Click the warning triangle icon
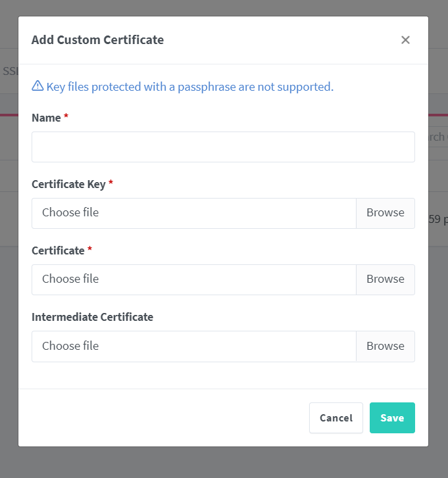 point(37,86)
